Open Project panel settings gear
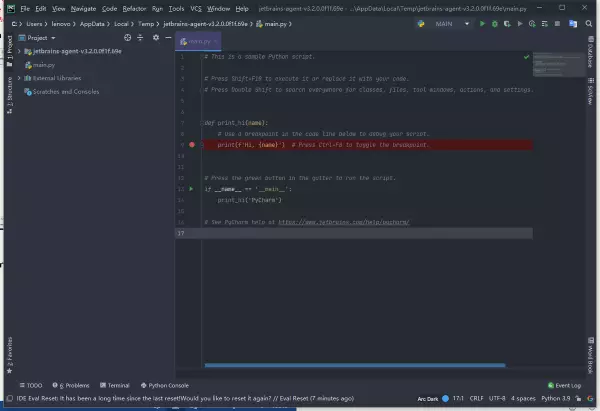The width and height of the screenshot is (600, 411). coord(156,38)
